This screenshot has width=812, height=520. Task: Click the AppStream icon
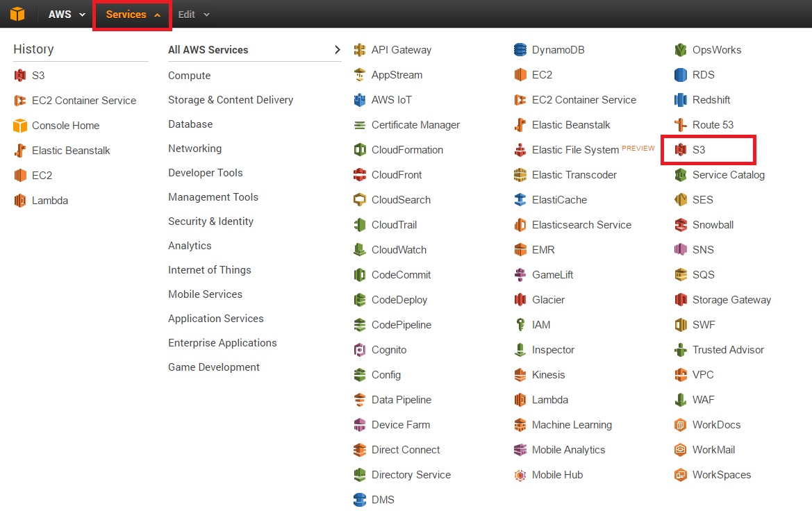pos(359,75)
